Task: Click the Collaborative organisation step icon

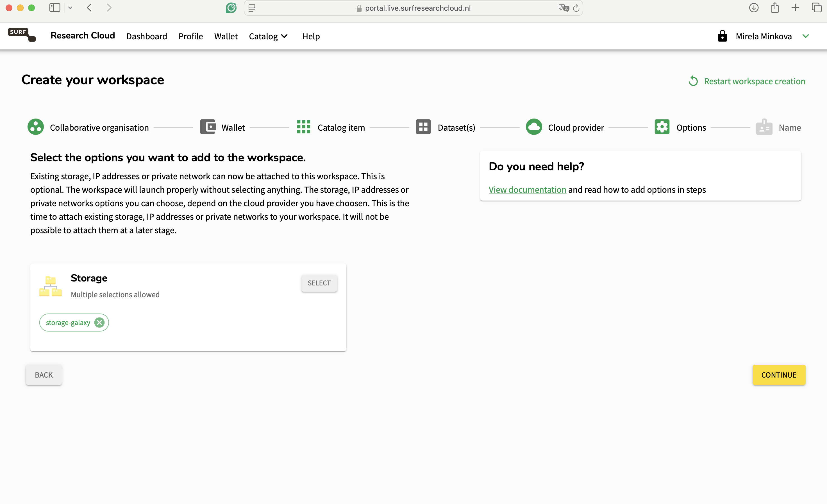Action: 36,127
